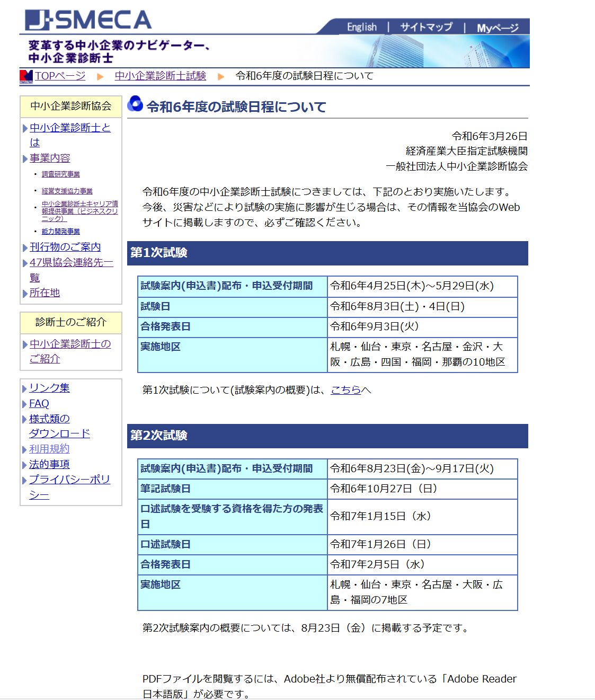Click cell 令和7年2月5日（水）

(x=422, y=564)
